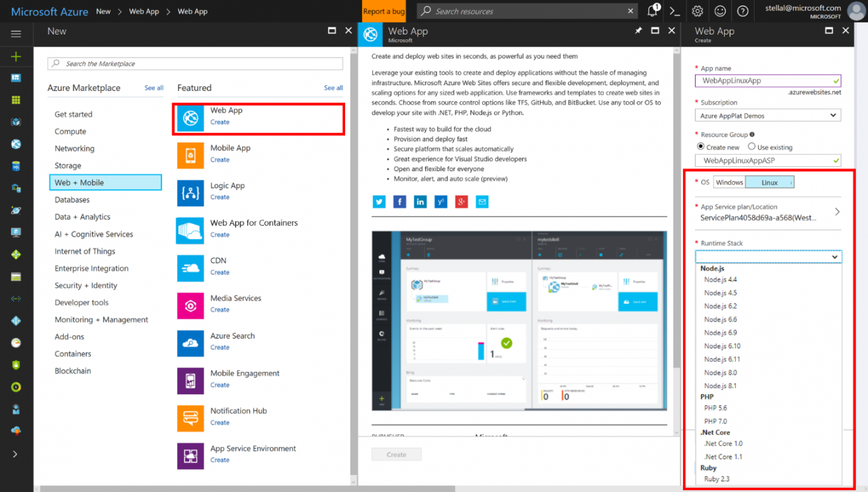The height and width of the screenshot is (492, 868).
Task: Click the App name input field
Action: pos(768,80)
